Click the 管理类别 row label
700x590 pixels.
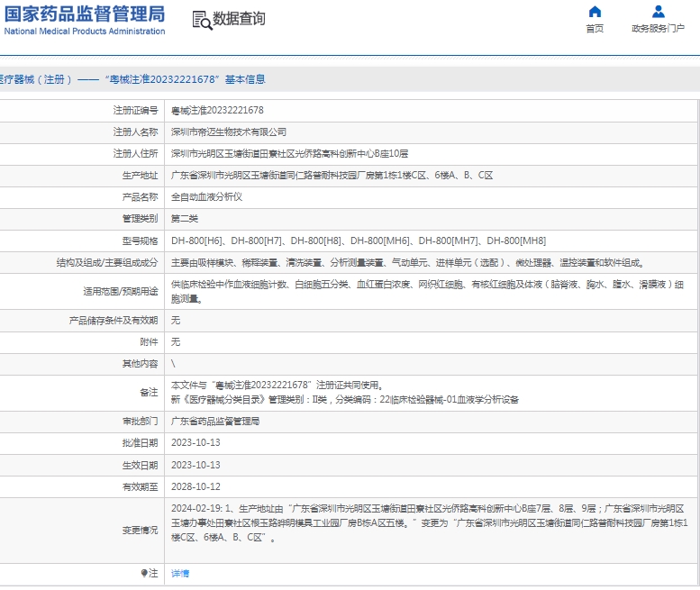tap(140, 219)
